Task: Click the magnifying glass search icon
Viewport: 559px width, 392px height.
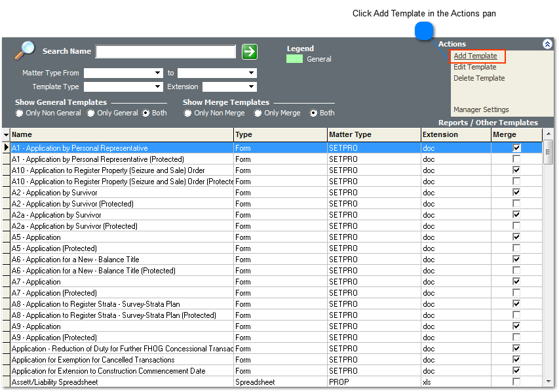Action: click(25, 50)
